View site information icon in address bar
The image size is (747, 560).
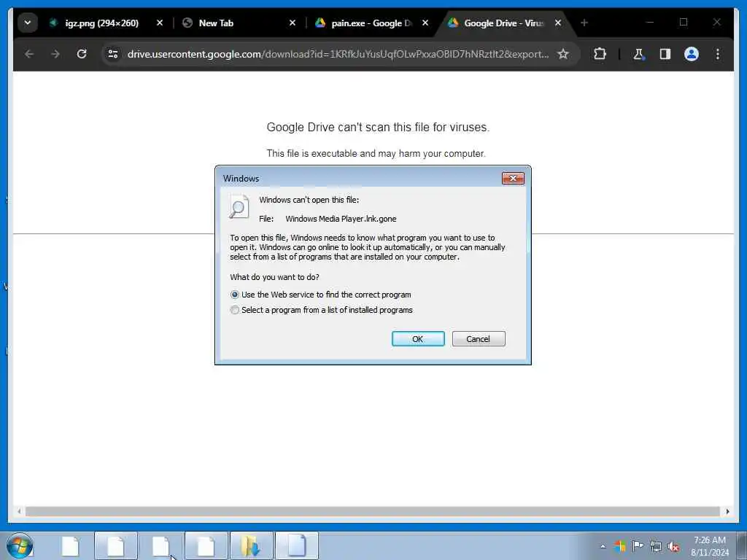click(x=113, y=54)
